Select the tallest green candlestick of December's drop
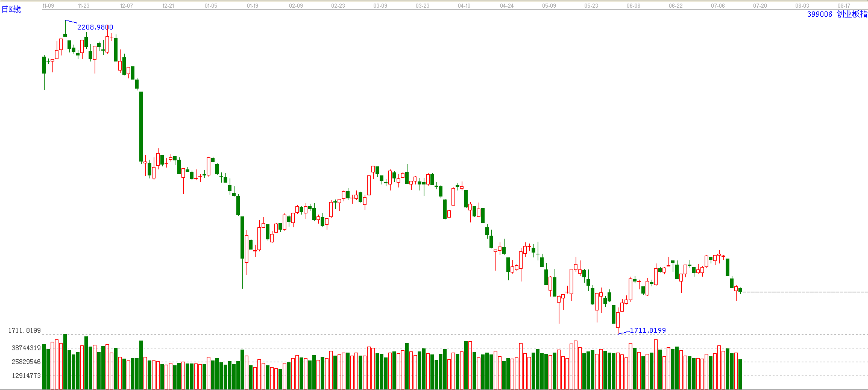The width and height of the screenshot is (868, 390). pyautogui.click(x=141, y=127)
